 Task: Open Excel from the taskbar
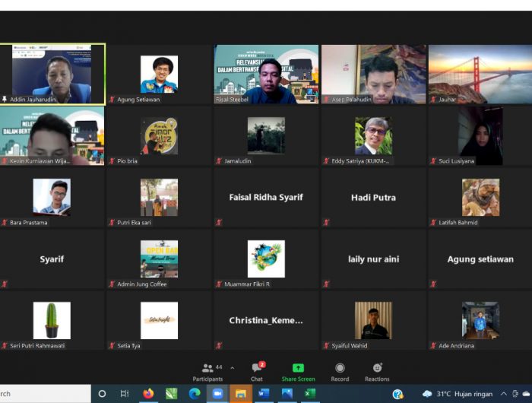(309, 393)
